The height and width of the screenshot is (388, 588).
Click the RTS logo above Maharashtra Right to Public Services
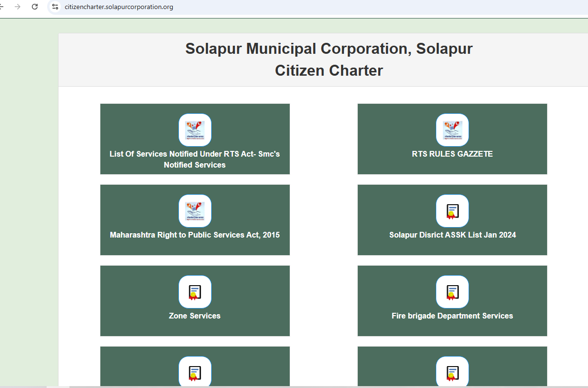195,211
